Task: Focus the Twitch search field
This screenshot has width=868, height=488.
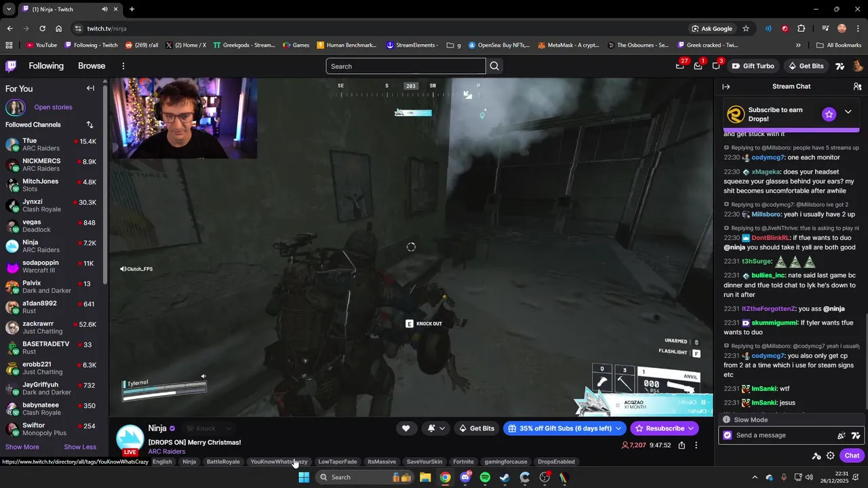Action: point(406,66)
